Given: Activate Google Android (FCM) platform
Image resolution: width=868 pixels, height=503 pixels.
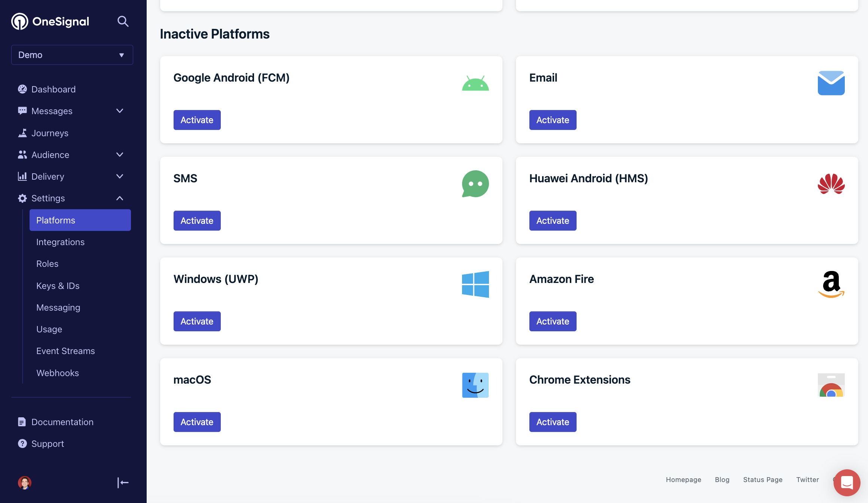Looking at the screenshot, I should pyautogui.click(x=197, y=120).
